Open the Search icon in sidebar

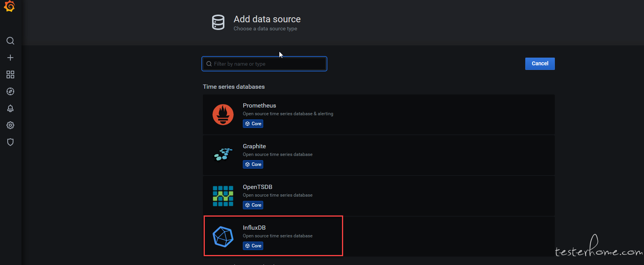pos(10,41)
